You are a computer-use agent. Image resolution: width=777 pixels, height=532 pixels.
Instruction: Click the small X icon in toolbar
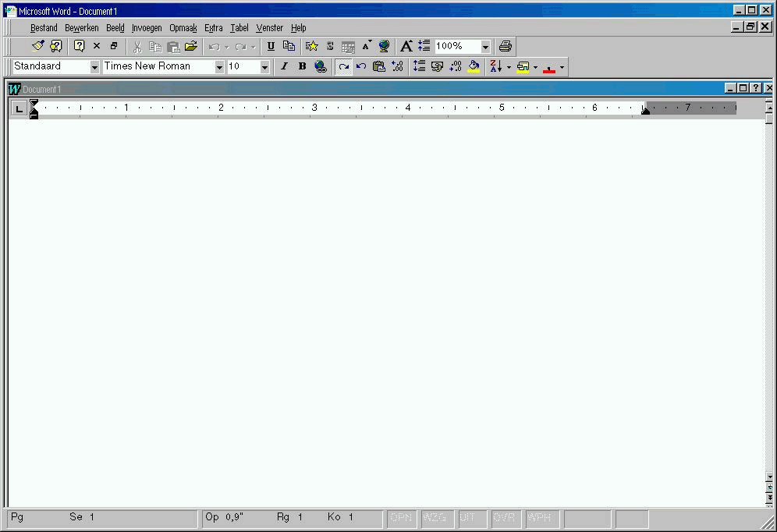coord(97,46)
